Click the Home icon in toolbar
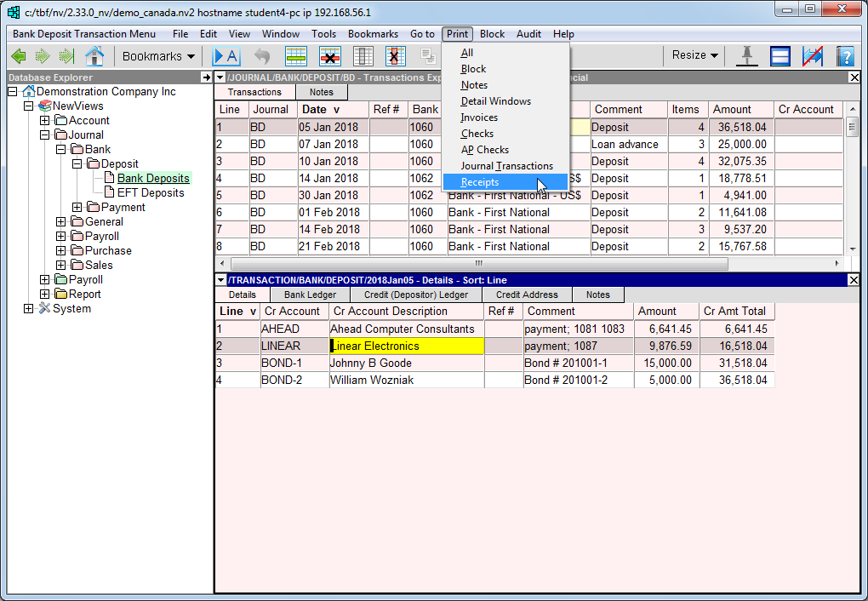868x601 pixels. click(x=94, y=56)
